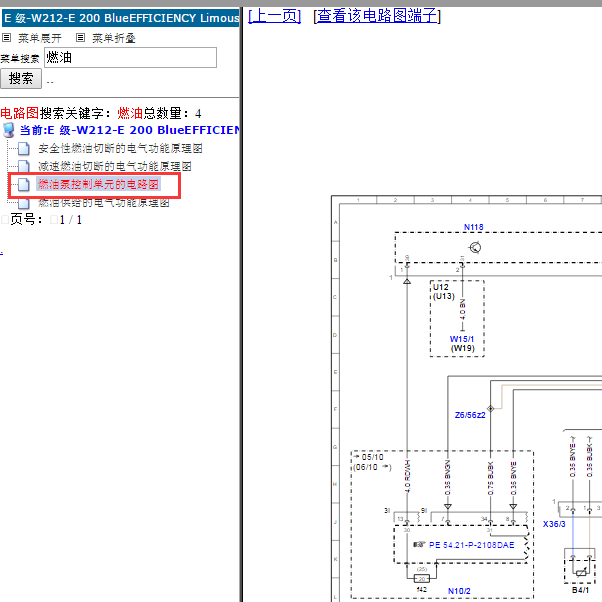This screenshot has height=602, width=602.
Task: Click component label N118 in the diagram
Action: (473, 227)
